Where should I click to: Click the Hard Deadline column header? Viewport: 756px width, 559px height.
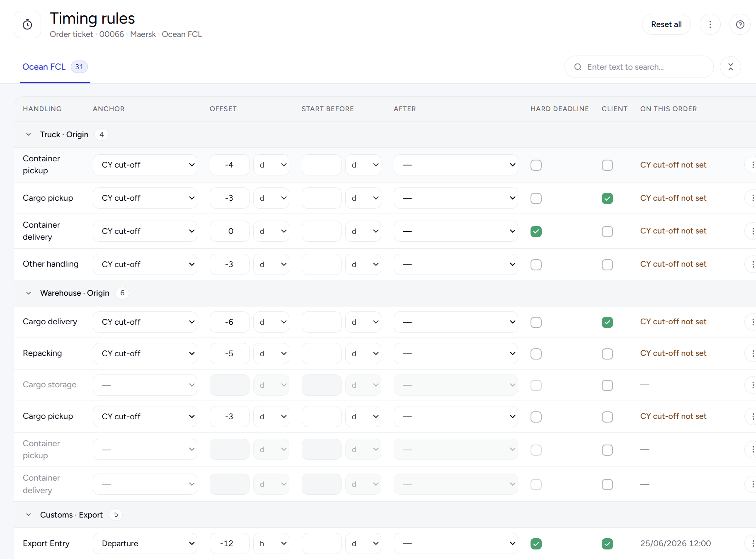click(x=560, y=109)
